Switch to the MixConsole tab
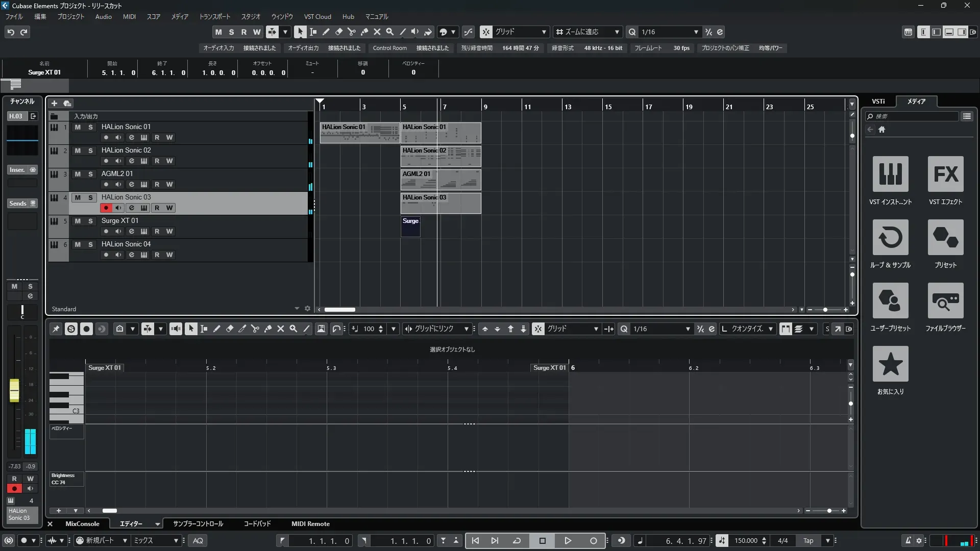The width and height of the screenshot is (980, 551). pos(82,524)
